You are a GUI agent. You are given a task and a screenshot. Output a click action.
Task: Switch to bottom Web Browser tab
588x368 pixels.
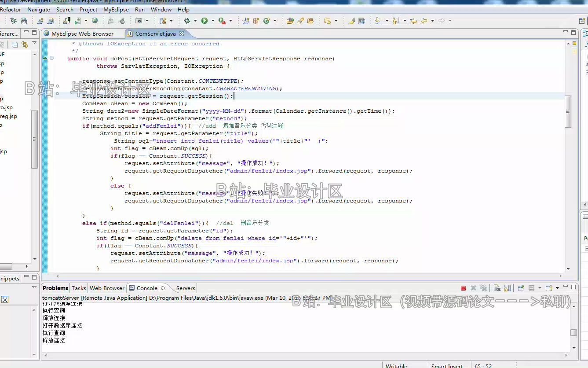point(107,288)
